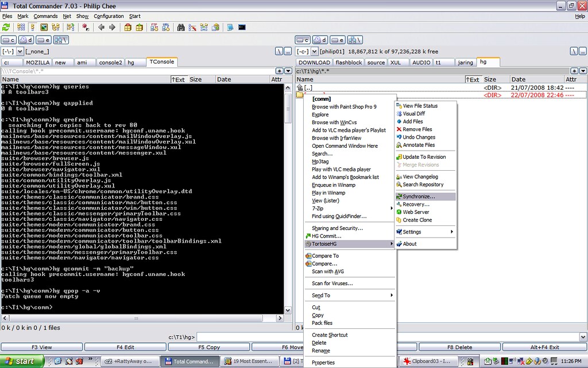Switch to the MOZILLA tab in left panel

click(x=37, y=62)
